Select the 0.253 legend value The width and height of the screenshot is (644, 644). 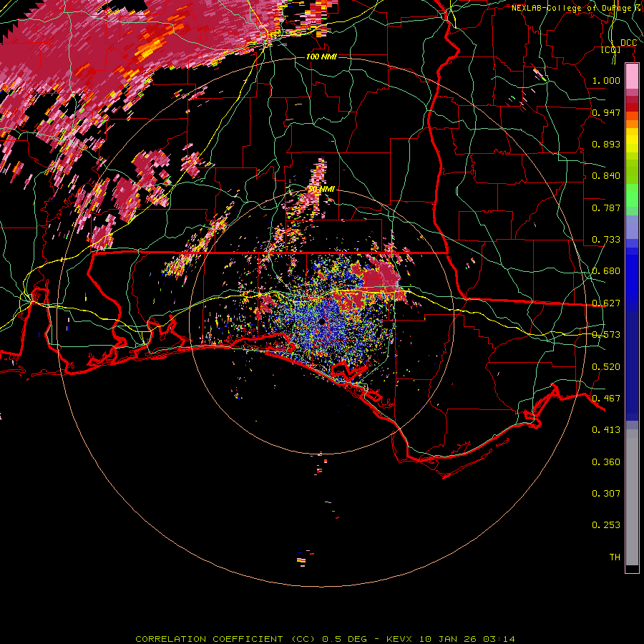click(606, 525)
